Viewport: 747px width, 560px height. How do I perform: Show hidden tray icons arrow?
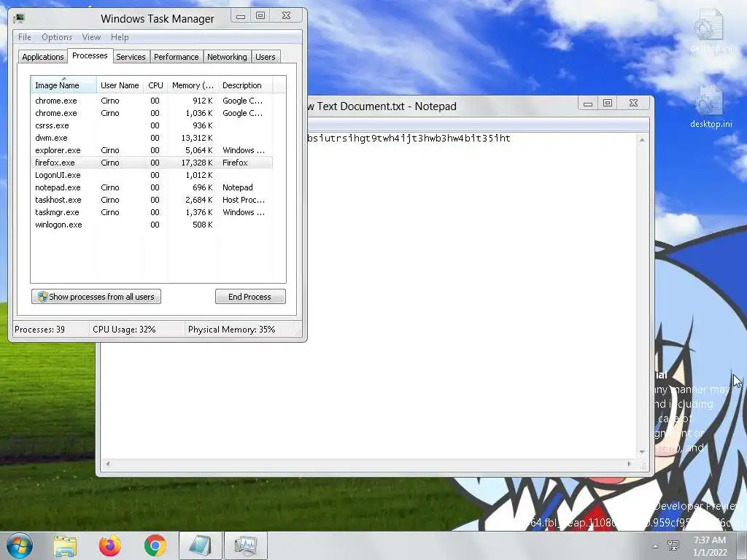(656, 546)
